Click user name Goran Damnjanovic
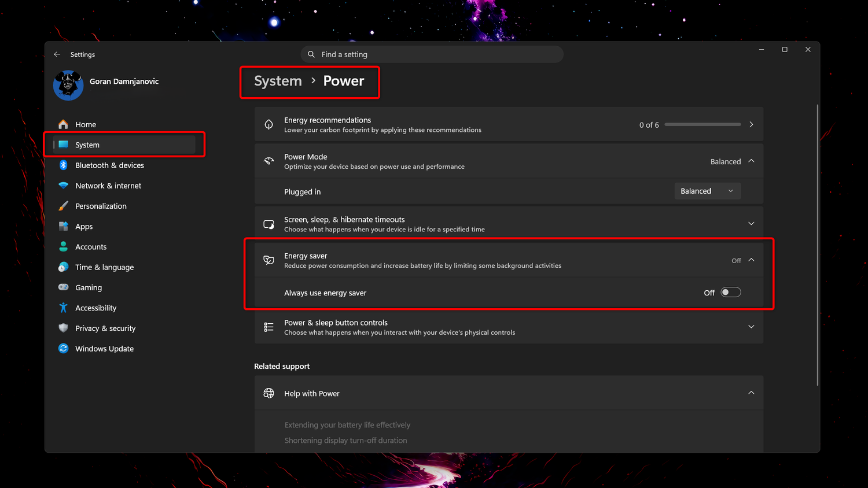 pos(124,82)
